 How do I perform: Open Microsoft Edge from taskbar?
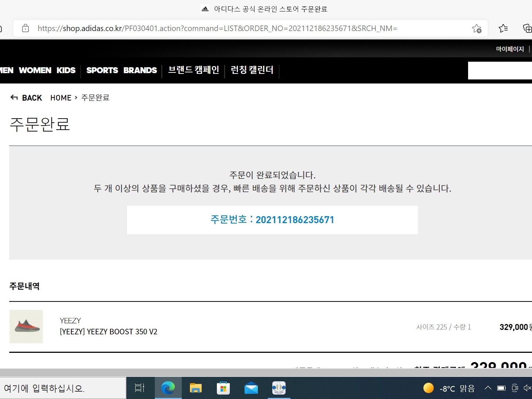point(168,388)
